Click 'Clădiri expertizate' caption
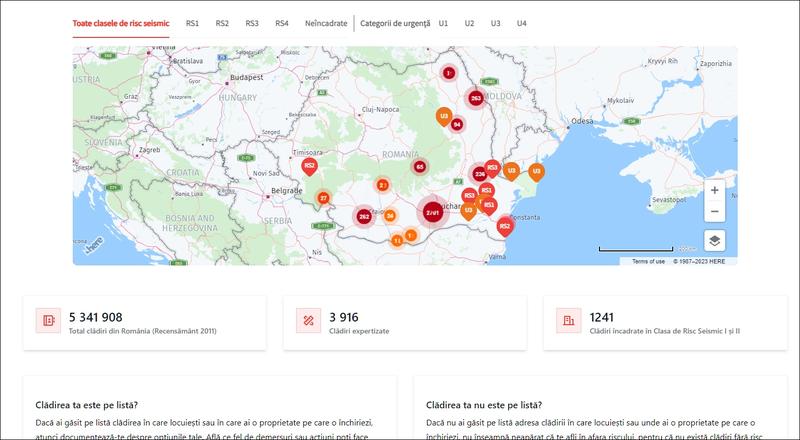The height and width of the screenshot is (440, 800). [x=359, y=331]
